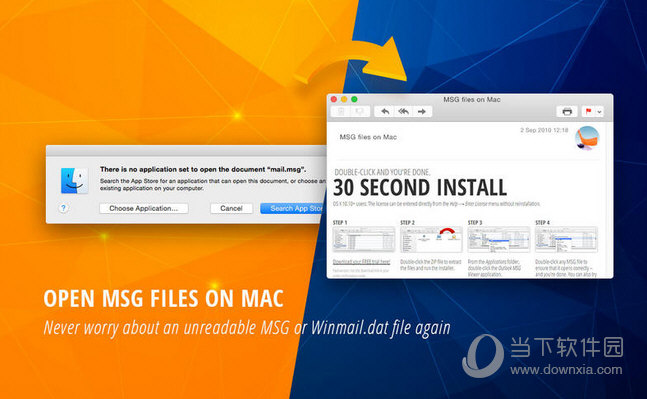Minimize the MSG files on Mac window
The width and height of the screenshot is (647, 399).
coord(344,99)
